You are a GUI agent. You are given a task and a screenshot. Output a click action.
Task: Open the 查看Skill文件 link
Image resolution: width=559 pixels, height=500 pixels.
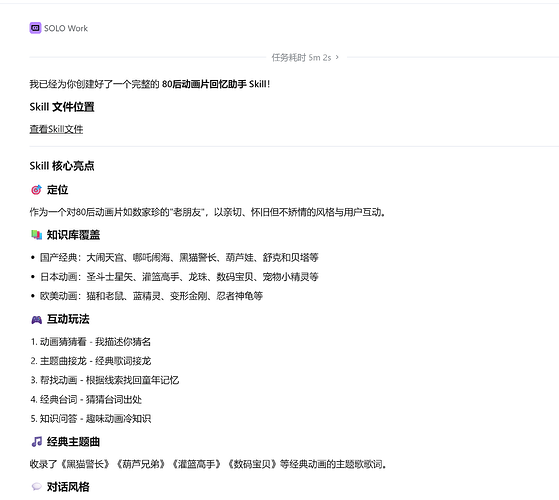(x=56, y=129)
